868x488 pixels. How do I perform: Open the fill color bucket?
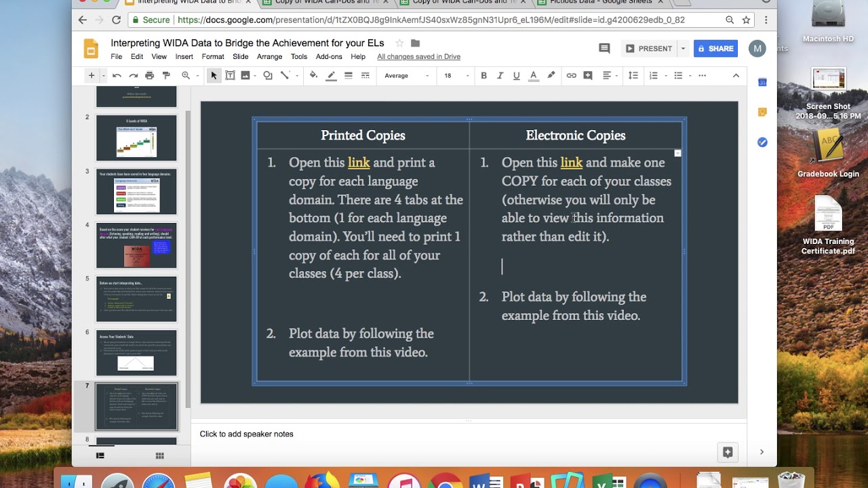(x=313, y=75)
